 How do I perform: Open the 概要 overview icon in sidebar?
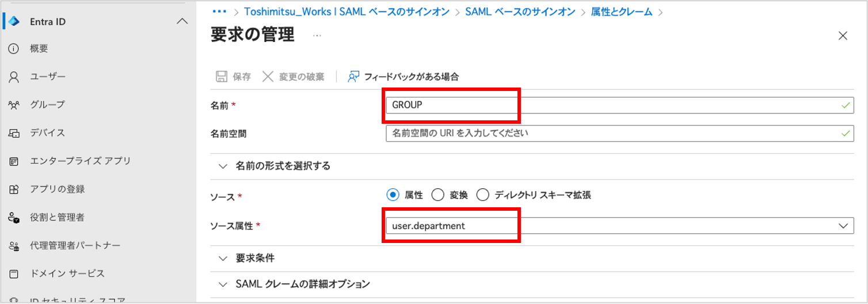(x=14, y=49)
